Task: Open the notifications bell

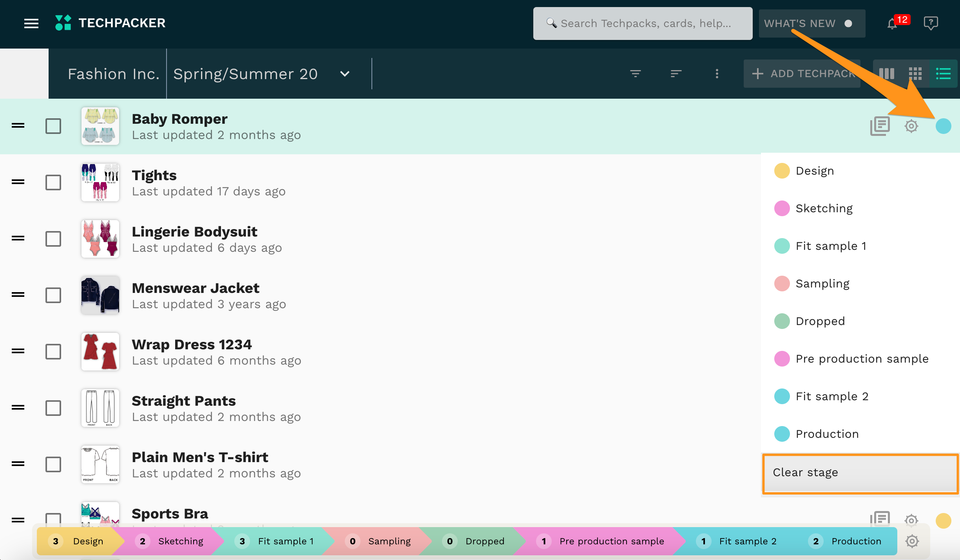Action: [892, 23]
